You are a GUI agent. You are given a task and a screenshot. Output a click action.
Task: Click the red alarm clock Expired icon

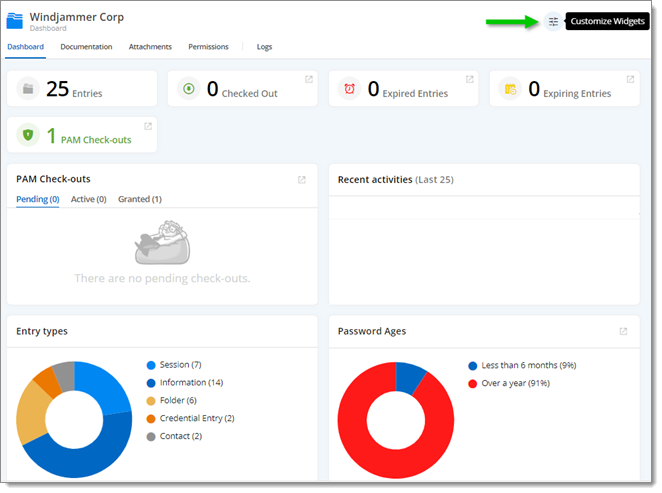click(x=350, y=89)
